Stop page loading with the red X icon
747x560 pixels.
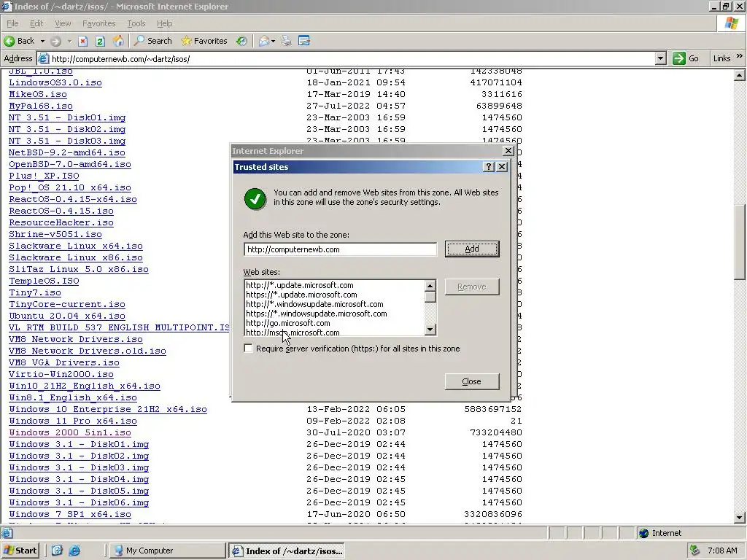click(x=83, y=41)
